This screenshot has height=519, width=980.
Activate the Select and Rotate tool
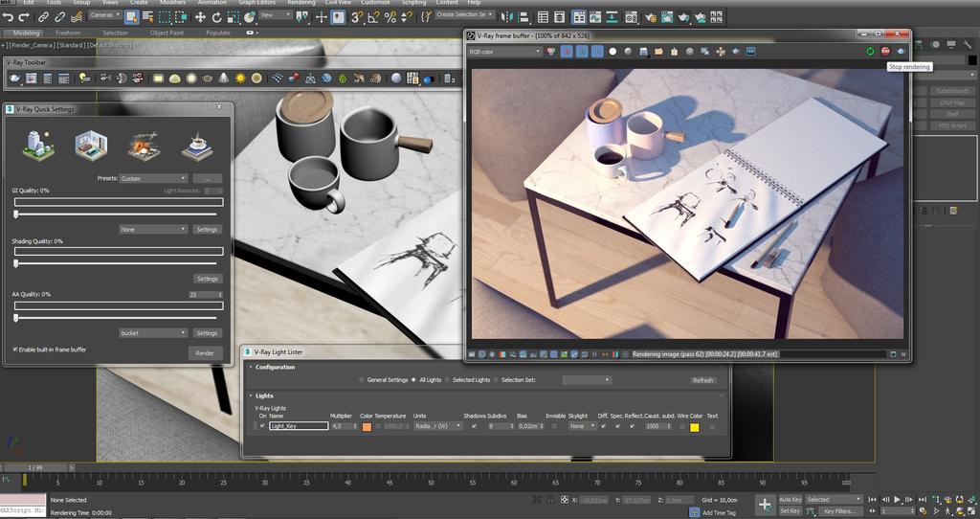(x=217, y=17)
